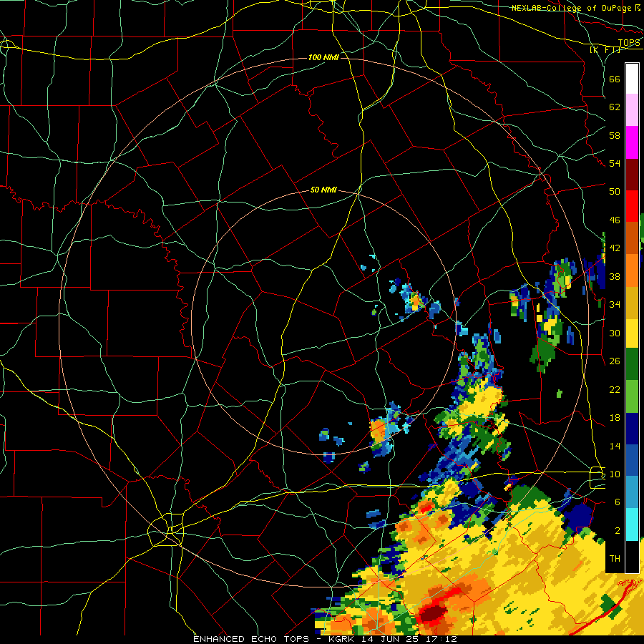Click legend value "50"
Viewport: 644px width, 644px height.
click(615, 192)
